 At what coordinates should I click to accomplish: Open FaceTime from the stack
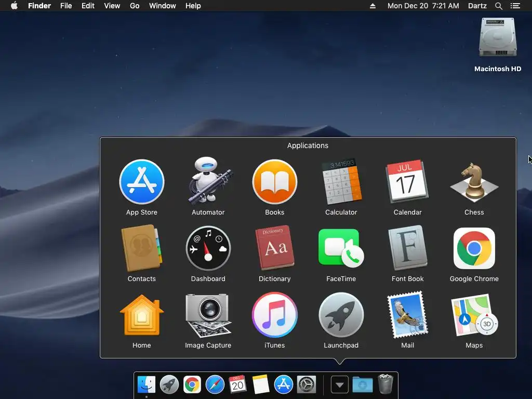pyautogui.click(x=341, y=248)
